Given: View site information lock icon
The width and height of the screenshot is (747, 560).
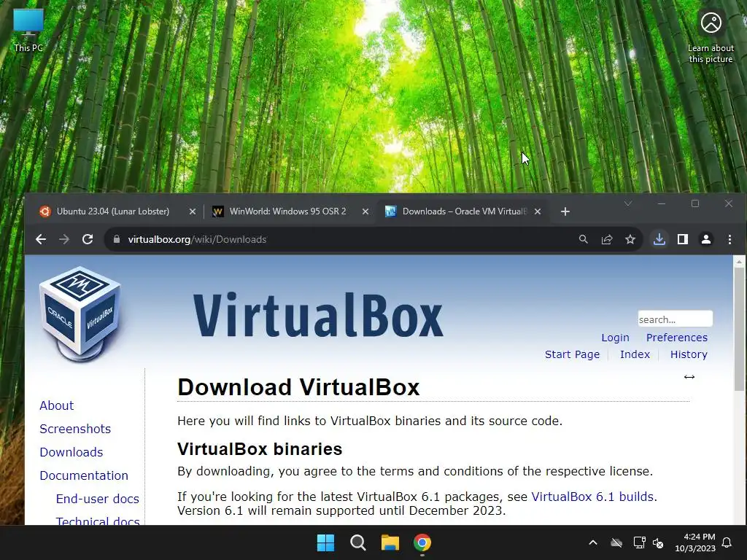Looking at the screenshot, I should 117,239.
